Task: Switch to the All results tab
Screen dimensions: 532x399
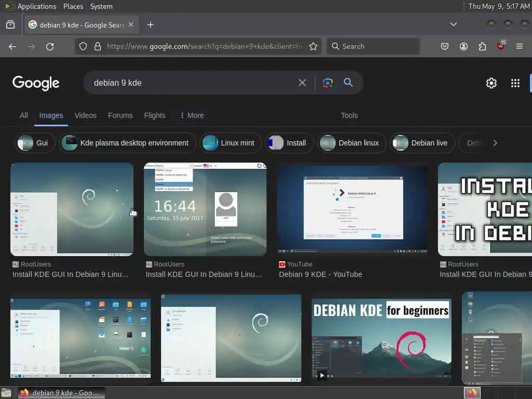Action: pos(24,115)
